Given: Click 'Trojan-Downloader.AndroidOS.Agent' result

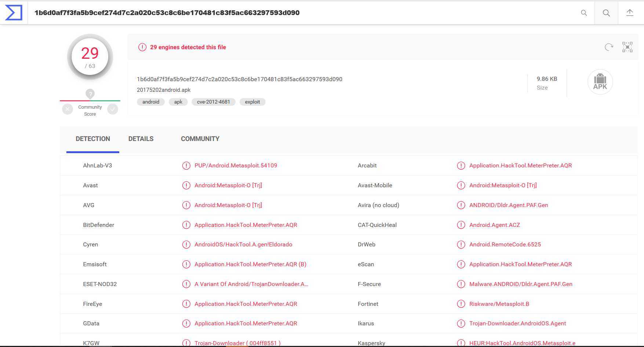Looking at the screenshot, I should pyautogui.click(x=518, y=323).
